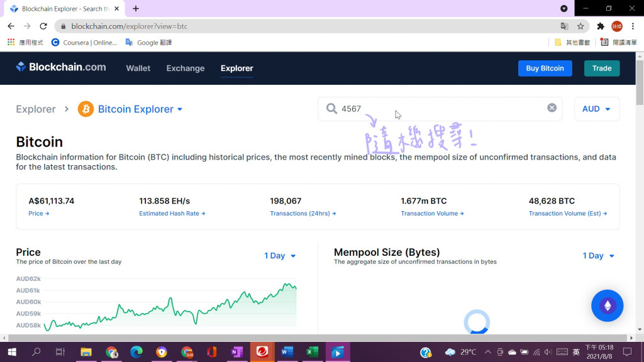Open taskbar search

pyautogui.click(x=36, y=352)
